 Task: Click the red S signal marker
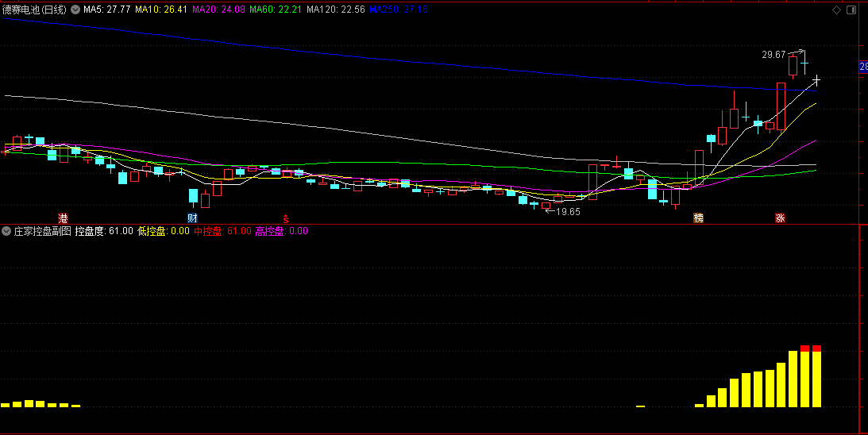click(x=286, y=218)
